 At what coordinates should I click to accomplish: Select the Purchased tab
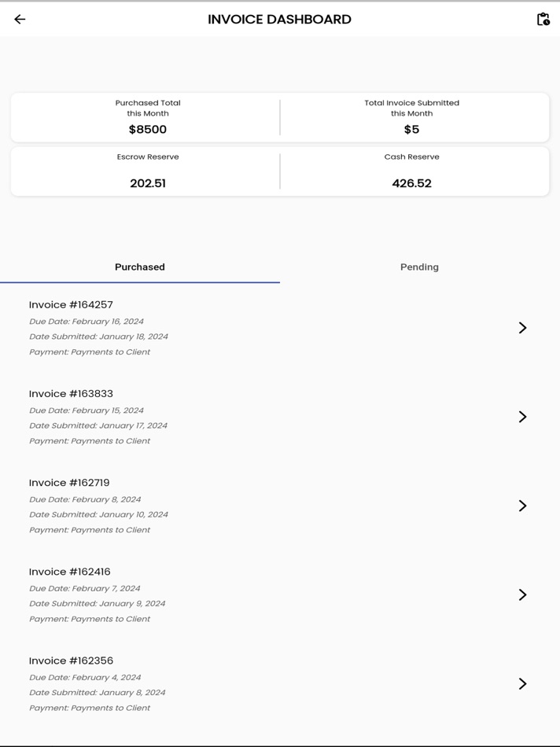[x=140, y=267]
